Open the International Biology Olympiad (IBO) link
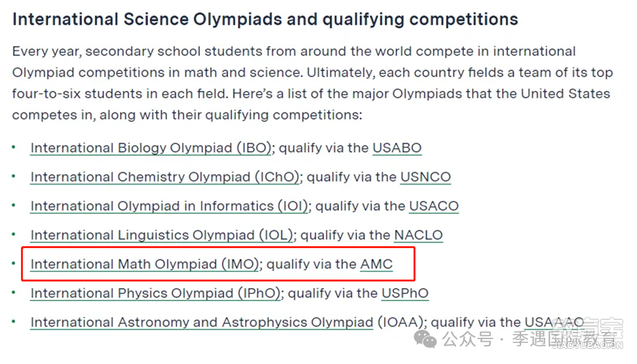Screen dimensions: 637x364 coord(151,148)
